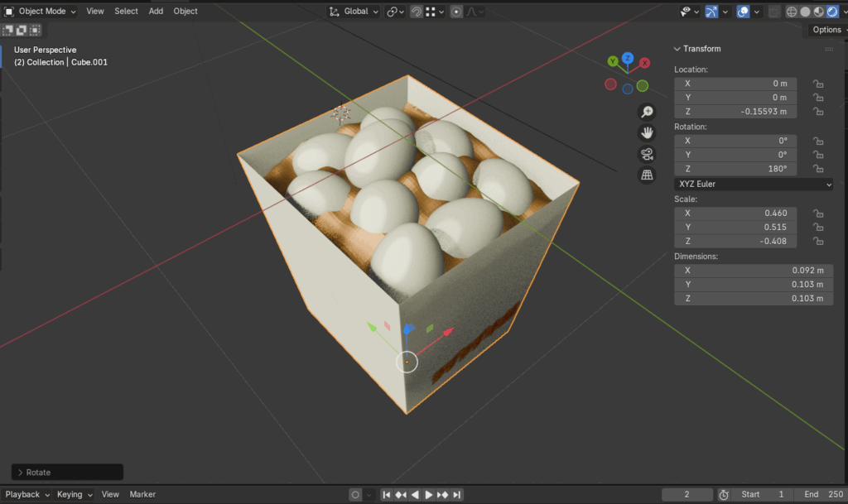Open the Add menu

156,12
